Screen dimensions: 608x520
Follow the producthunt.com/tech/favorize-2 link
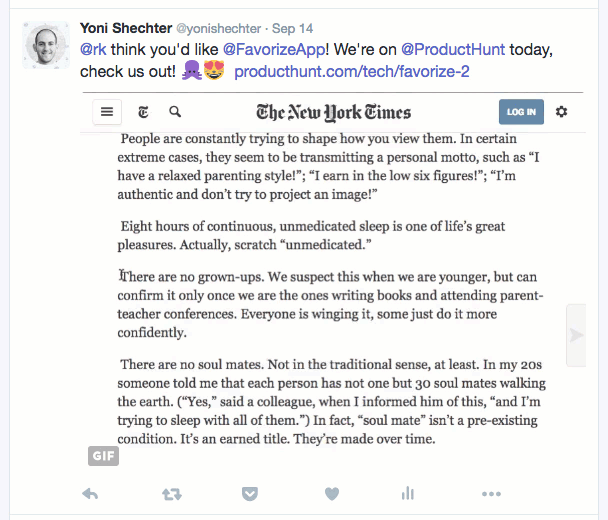click(x=352, y=71)
